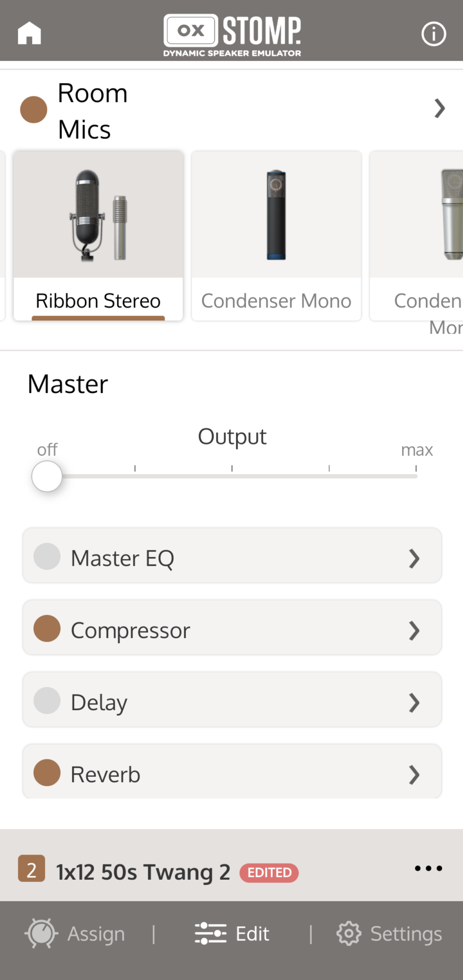Open the Delay settings chevron
The height and width of the screenshot is (980, 463).
(x=414, y=702)
